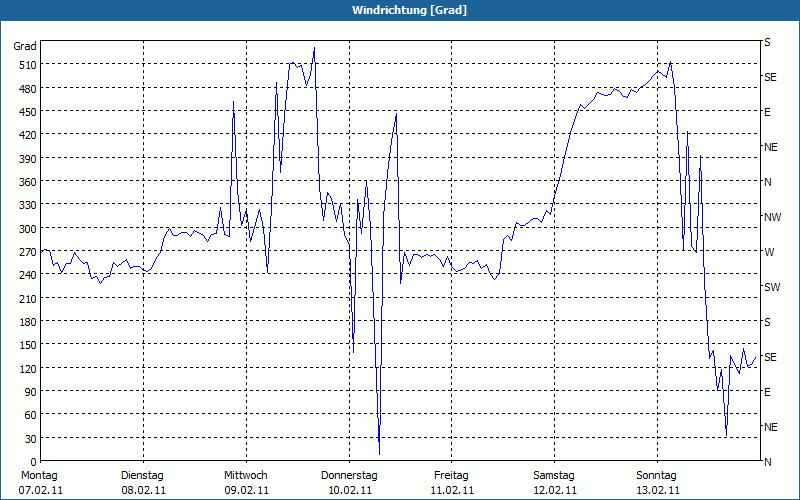Click y-axis value 450
The height and width of the screenshot is (500, 800).
pos(28,112)
